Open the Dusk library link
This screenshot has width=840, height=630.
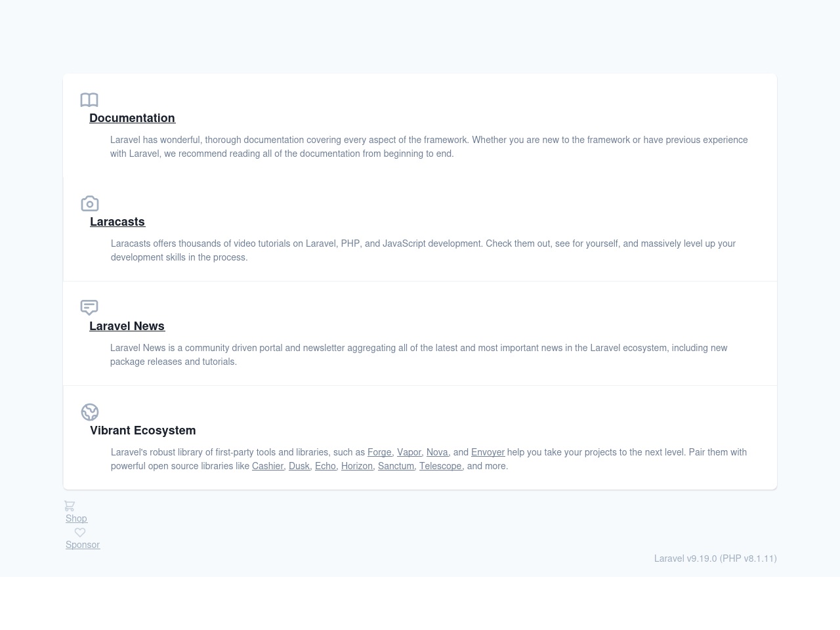299,466
